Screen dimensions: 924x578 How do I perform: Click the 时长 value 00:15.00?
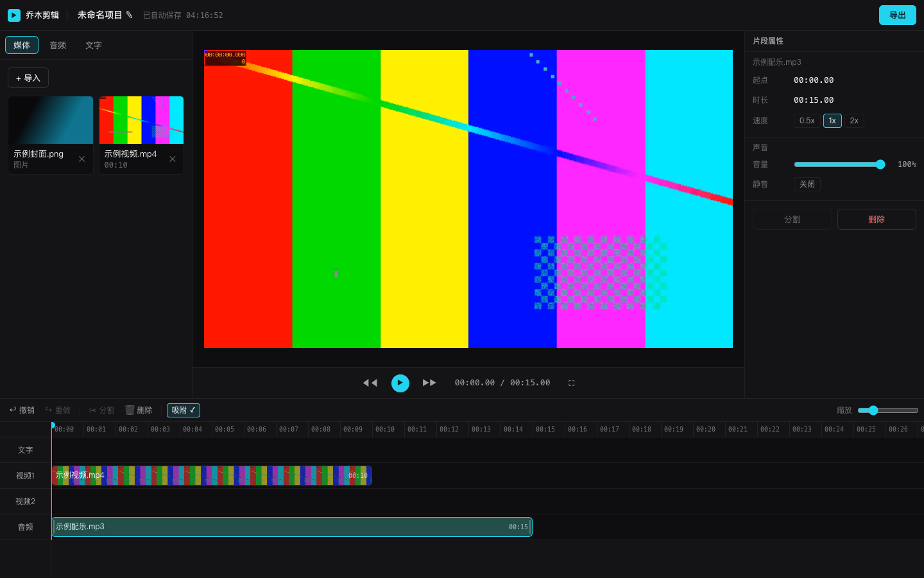click(x=814, y=100)
